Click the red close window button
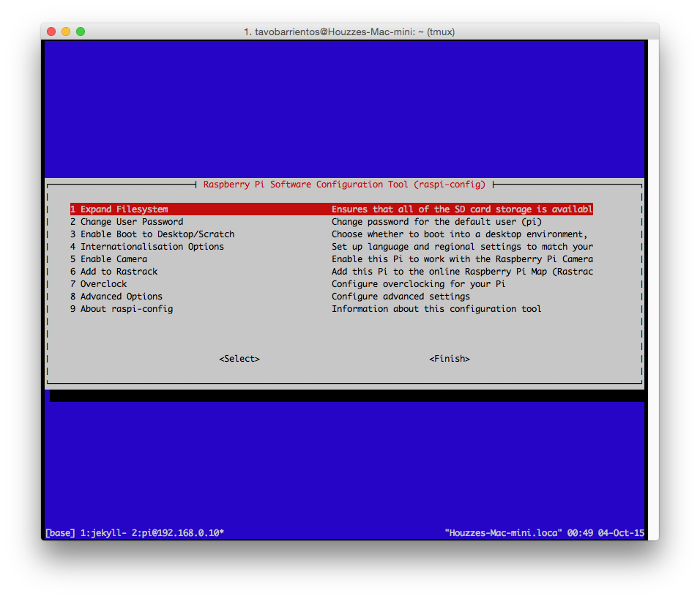 click(51, 31)
